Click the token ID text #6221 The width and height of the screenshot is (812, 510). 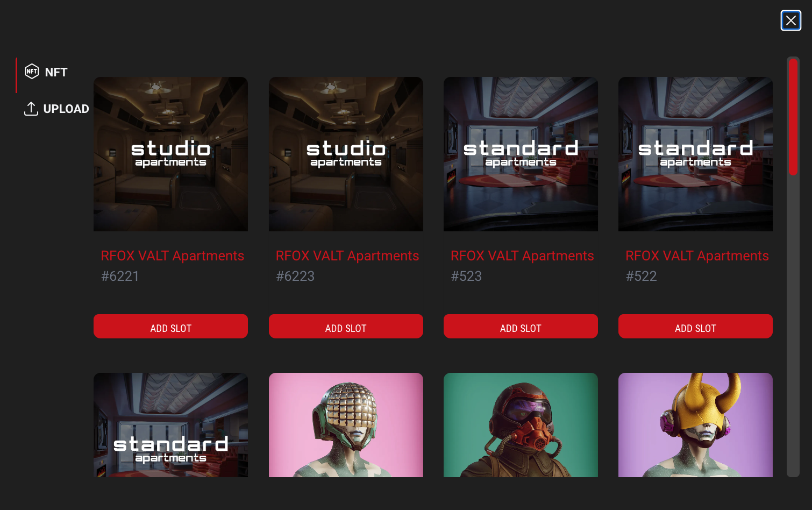coord(120,276)
